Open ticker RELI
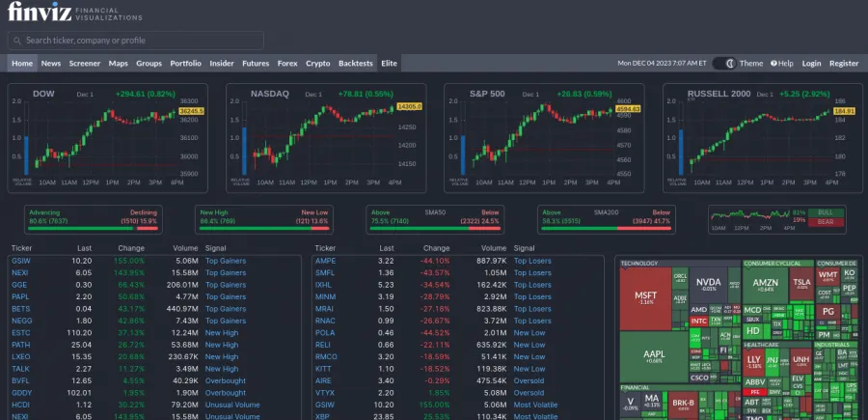Viewport: 868px width, 420px height. coord(324,346)
